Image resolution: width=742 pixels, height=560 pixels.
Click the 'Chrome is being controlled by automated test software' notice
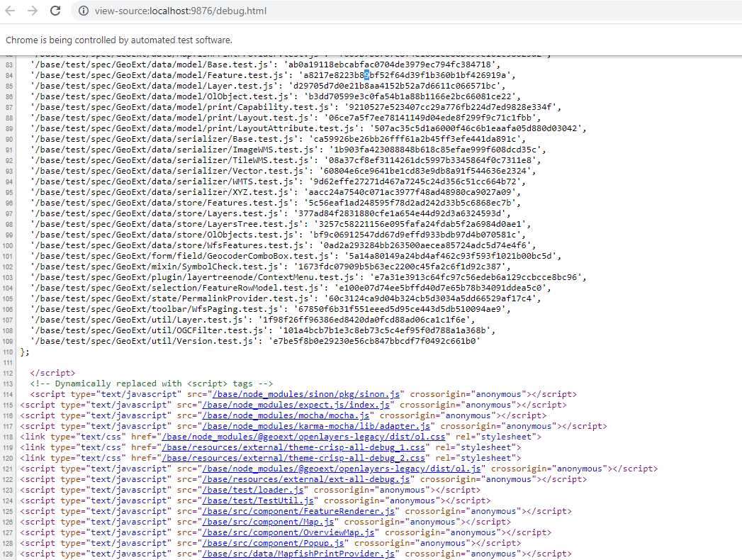click(119, 40)
